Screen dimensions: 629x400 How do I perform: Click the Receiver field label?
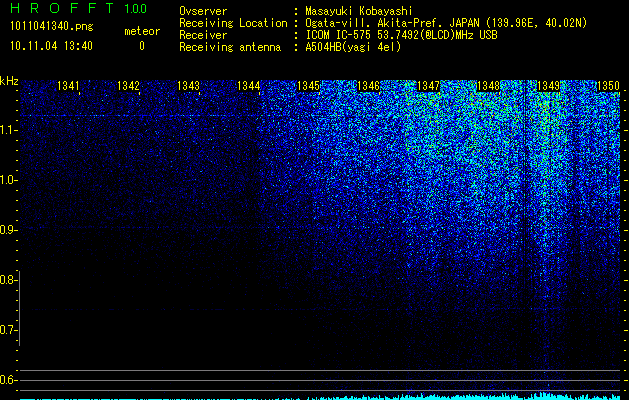pyautogui.click(x=203, y=35)
